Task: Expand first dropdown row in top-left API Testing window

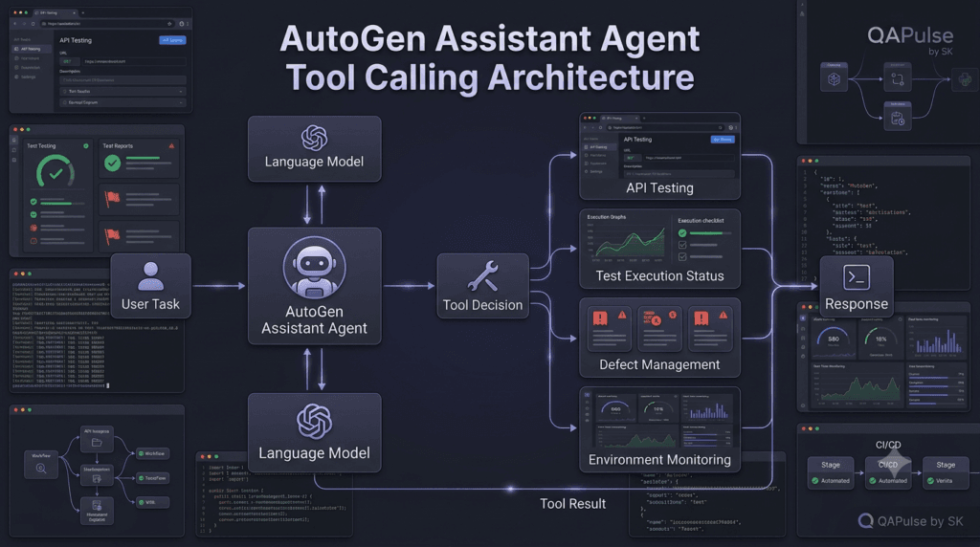Action: [x=122, y=91]
